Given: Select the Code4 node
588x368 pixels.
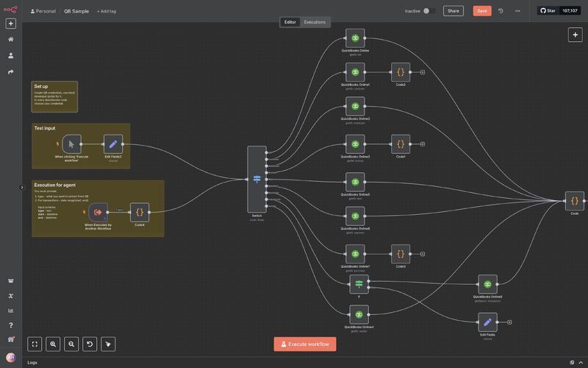Looking at the screenshot, I should click(x=140, y=212).
